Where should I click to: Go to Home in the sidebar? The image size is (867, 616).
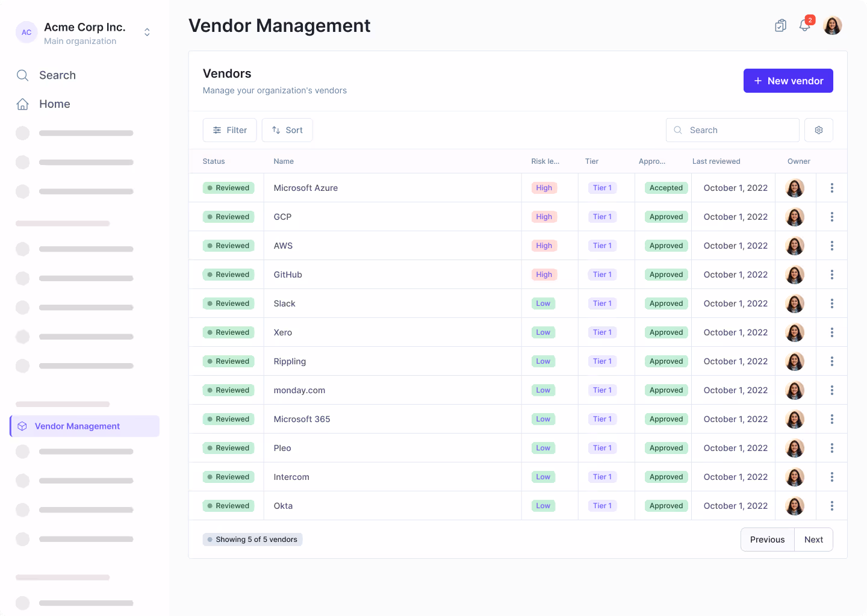click(54, 104)
